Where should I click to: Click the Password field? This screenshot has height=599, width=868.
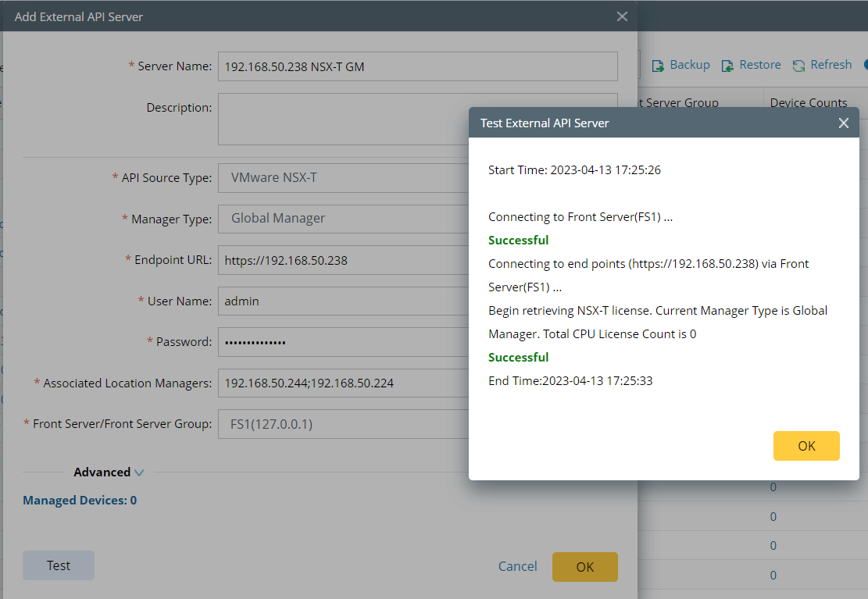[344, 342]
